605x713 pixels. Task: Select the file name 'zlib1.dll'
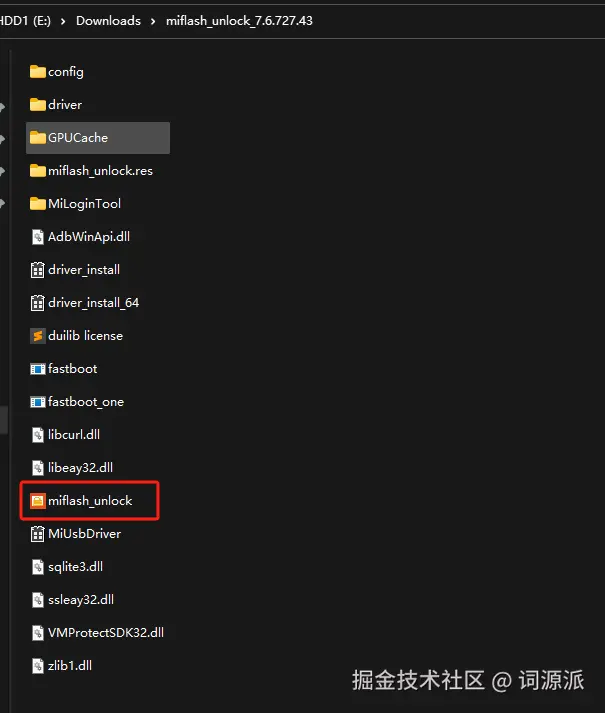(x=70, y=666)
